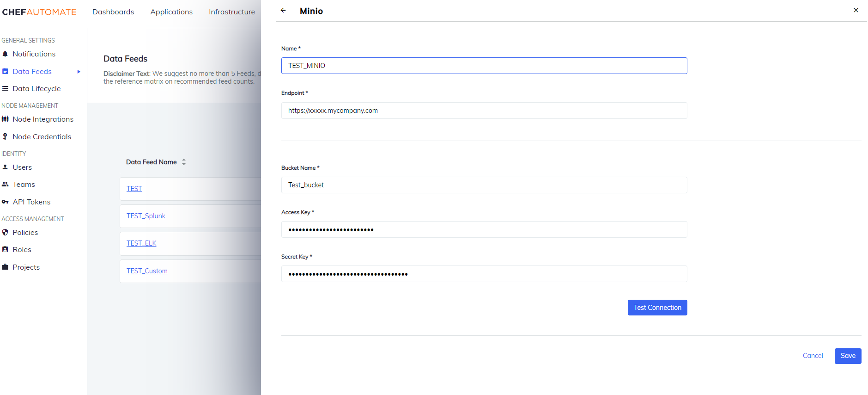Open Projects page
The image size is (868, 395).
tap(26, 267)
